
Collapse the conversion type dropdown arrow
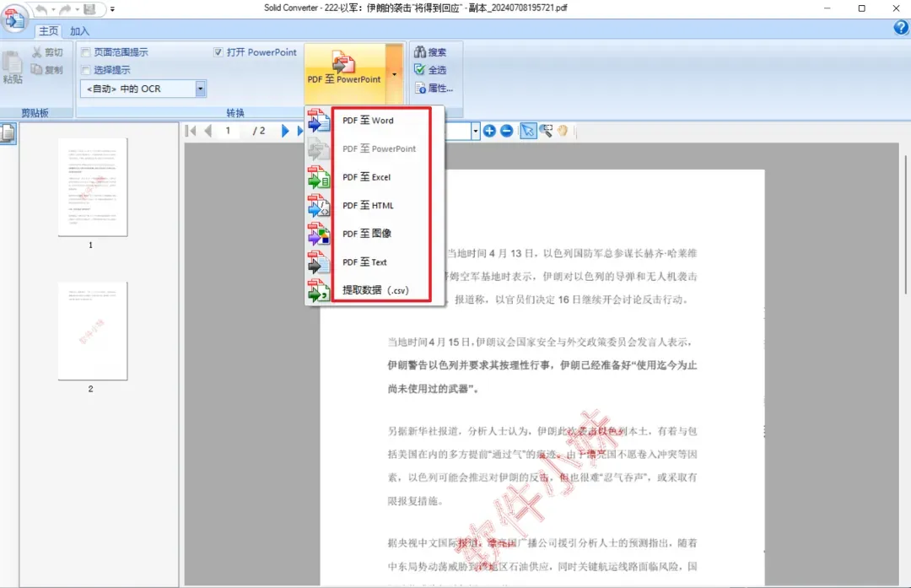(x=395, y=74)
